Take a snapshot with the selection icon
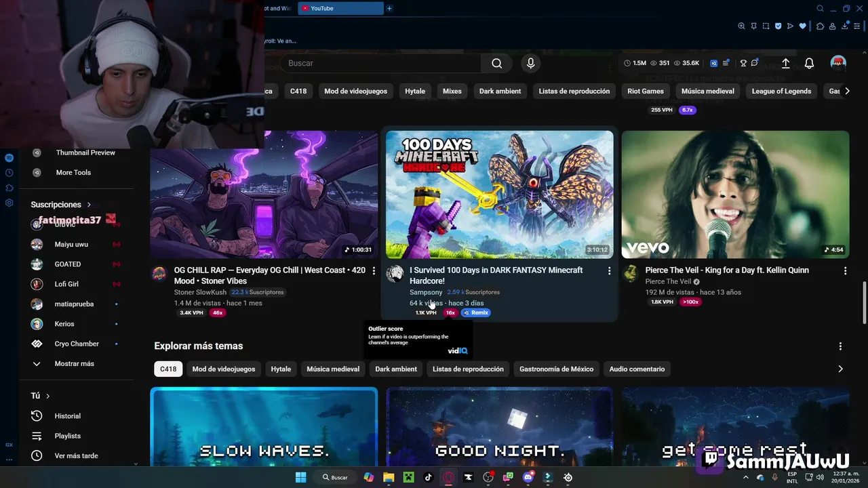The width and height of the screenshot is (868, 488). click(x=766, y=26)
